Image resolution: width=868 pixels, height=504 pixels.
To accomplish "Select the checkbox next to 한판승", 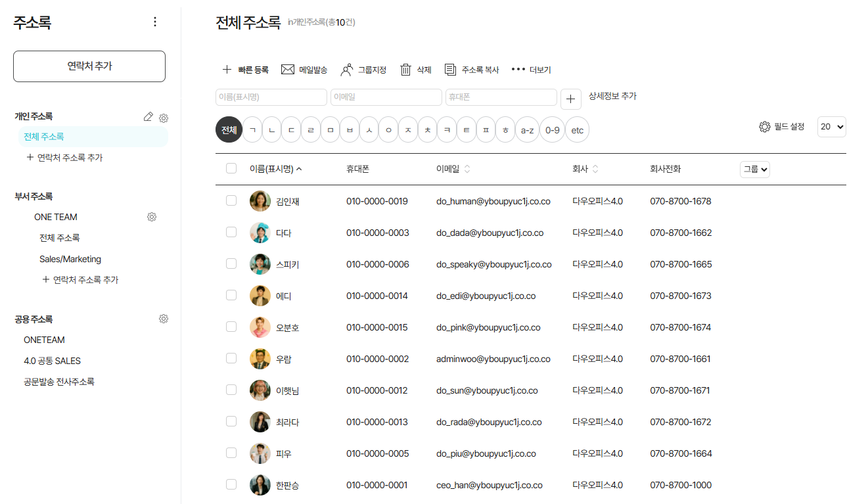I will pos(231,484).
